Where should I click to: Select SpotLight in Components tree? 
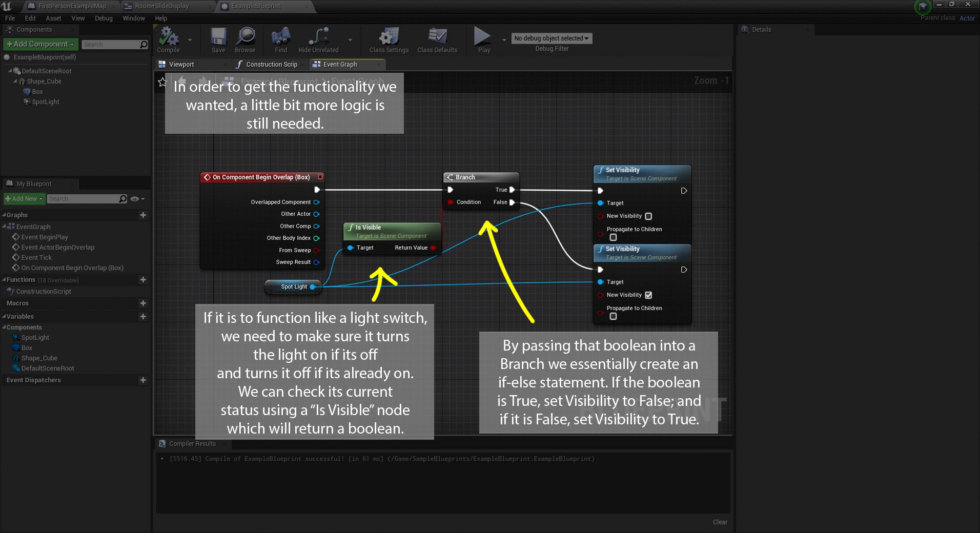pyautogui.click(x=46, y=102)
